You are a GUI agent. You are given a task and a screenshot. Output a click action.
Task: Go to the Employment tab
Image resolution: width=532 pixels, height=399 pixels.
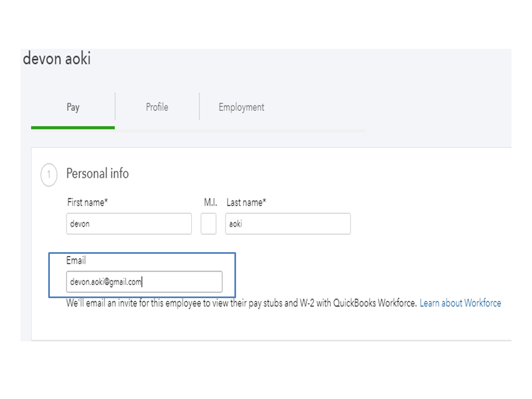[241, 108]
